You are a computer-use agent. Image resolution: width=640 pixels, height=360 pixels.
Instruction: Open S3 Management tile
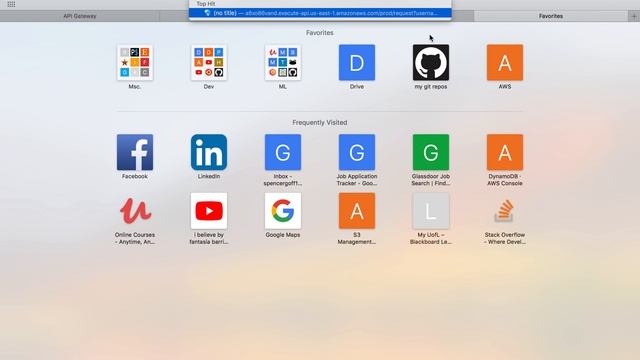pos(357,211)
